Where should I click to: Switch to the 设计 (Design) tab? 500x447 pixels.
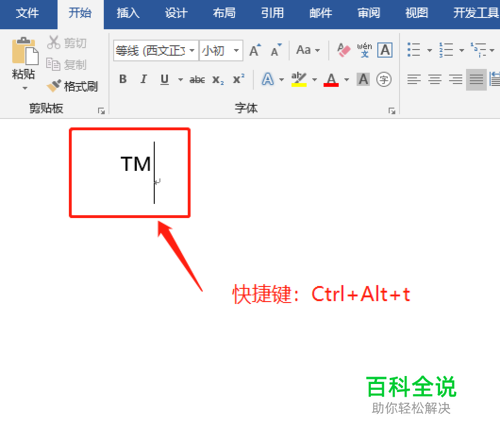pyautogui.click(x=176, y=13)
